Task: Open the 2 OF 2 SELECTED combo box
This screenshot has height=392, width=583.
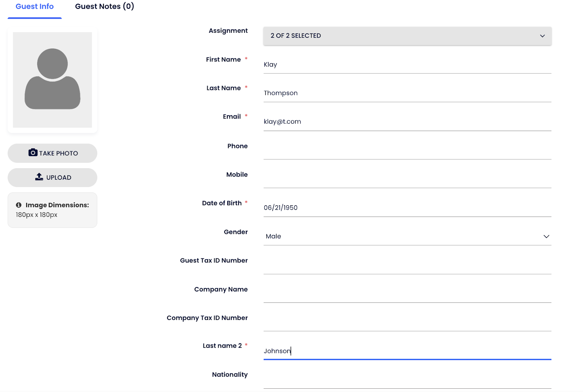Action: [407, 36]
